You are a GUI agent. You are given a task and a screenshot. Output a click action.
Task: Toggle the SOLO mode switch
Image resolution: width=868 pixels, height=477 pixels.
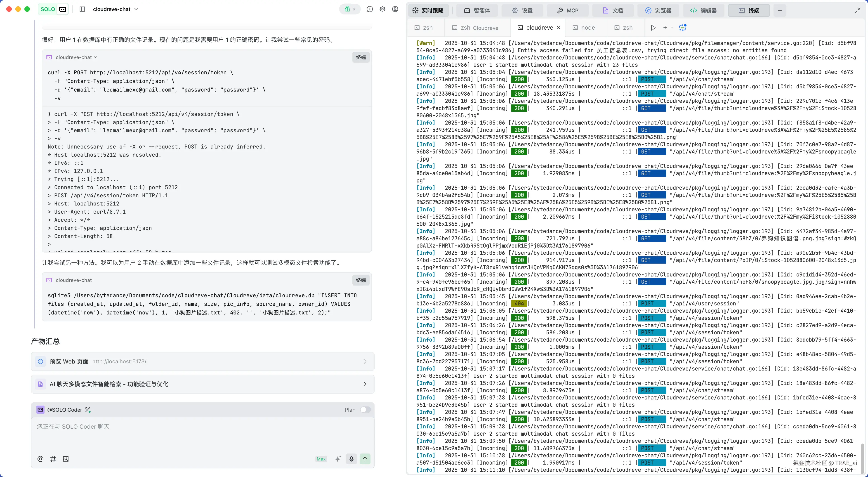tap(53, 9)
